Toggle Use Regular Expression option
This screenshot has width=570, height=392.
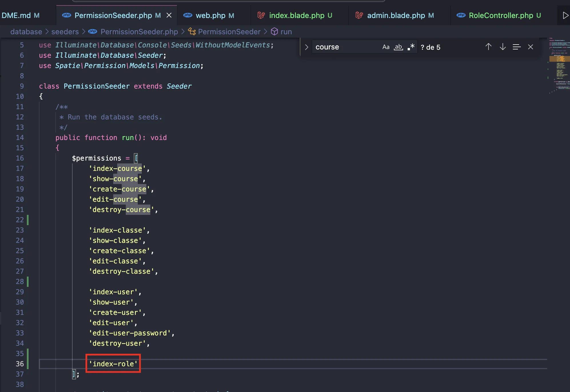pyautogui.click(x=411, y=47)
